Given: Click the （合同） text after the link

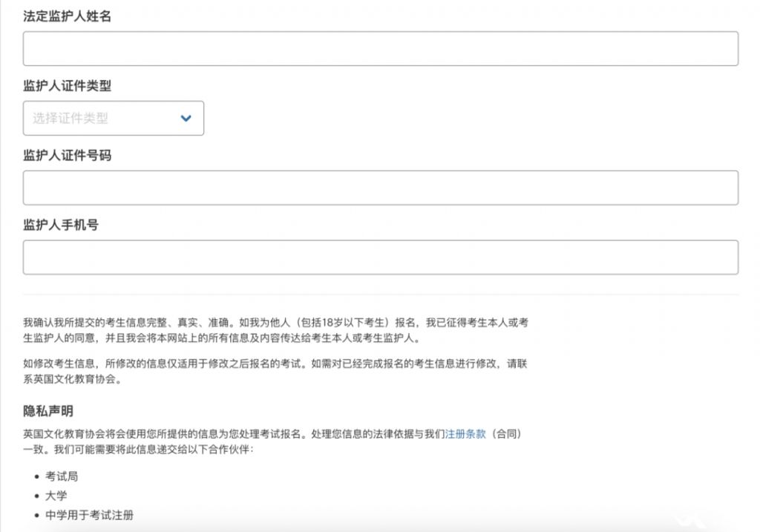Looking at the screenshot, I should tap(509, 435).
